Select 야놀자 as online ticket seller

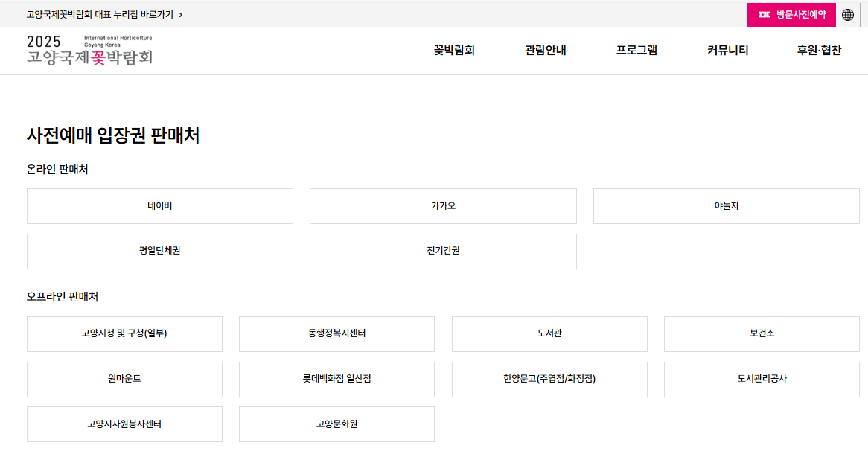(727, 206)
